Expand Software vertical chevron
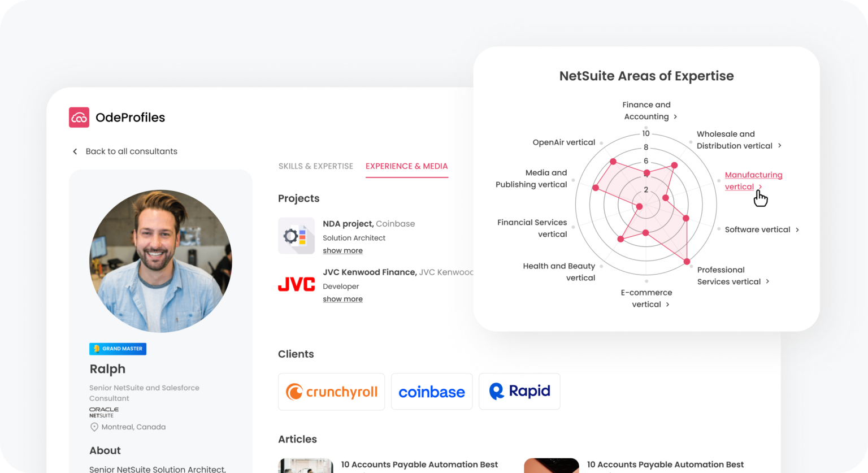The image size is (868, 473). point(797,230)
